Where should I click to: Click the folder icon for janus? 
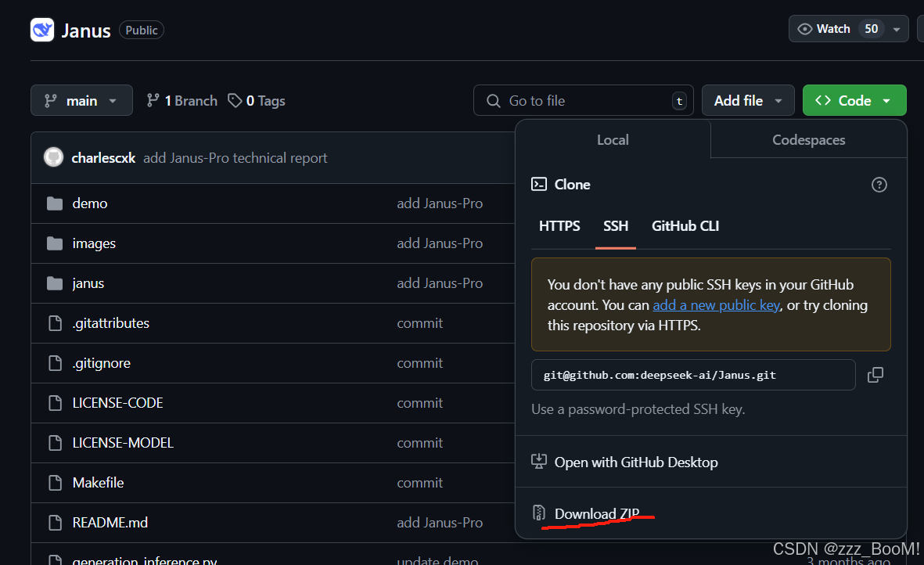pos(55,283)
